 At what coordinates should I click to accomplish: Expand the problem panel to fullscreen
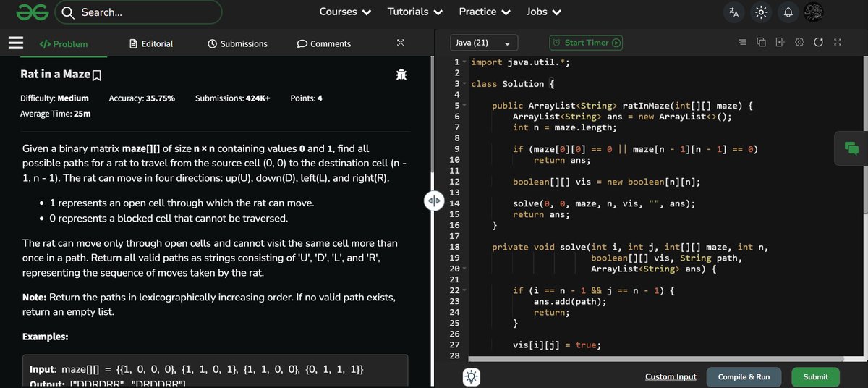(401, 43)
